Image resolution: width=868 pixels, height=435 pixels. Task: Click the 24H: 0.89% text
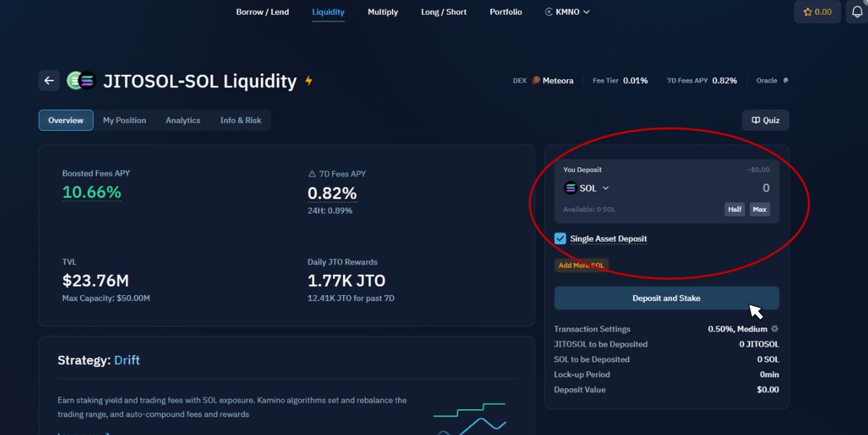click(x=330, y=211)
